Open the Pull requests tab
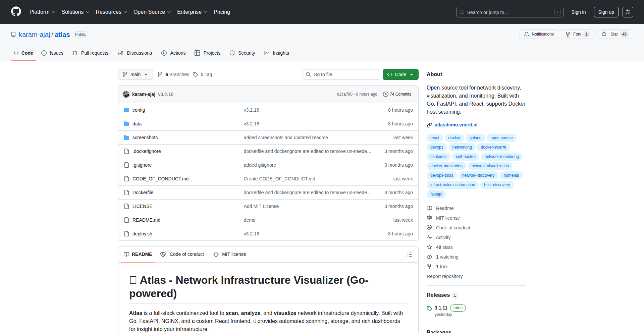644x333 pixels. click(x=90, y=53)
